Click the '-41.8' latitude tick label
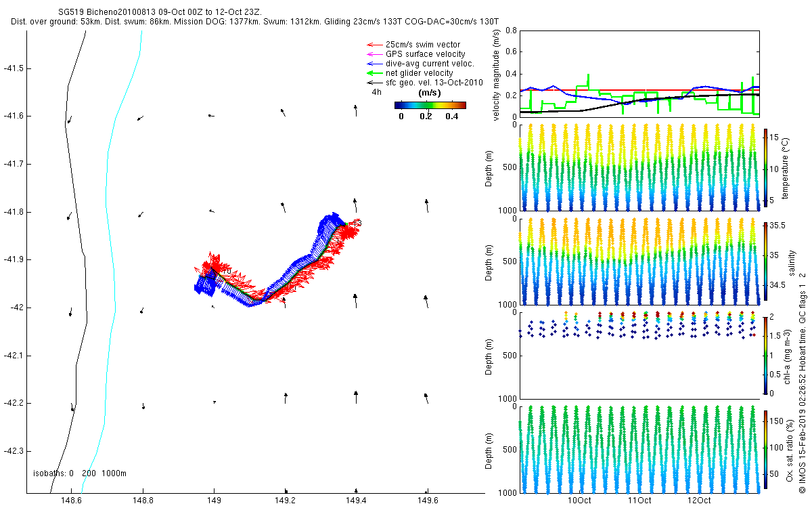 tap(14, 212)
